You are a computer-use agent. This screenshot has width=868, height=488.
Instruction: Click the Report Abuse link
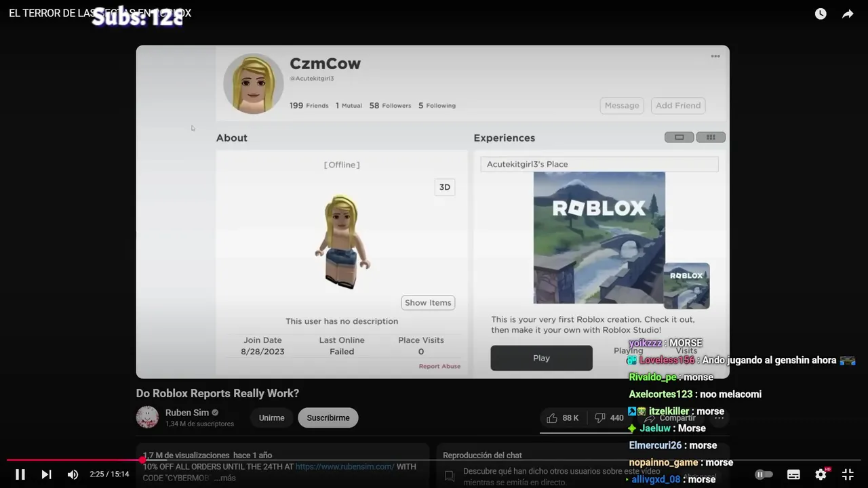click(x=439, y=366)
